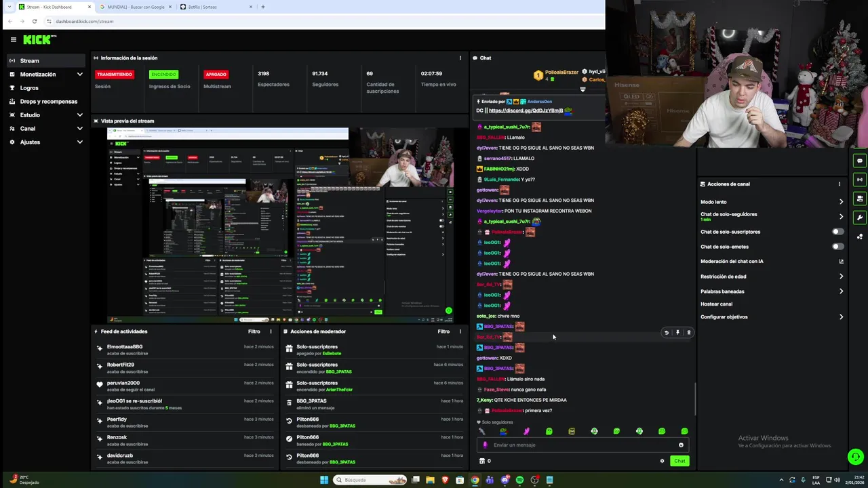This screenshot has width=868, height=488.
Task: Open Moderación del chat con IA link icon
Action: pos(841,262)
